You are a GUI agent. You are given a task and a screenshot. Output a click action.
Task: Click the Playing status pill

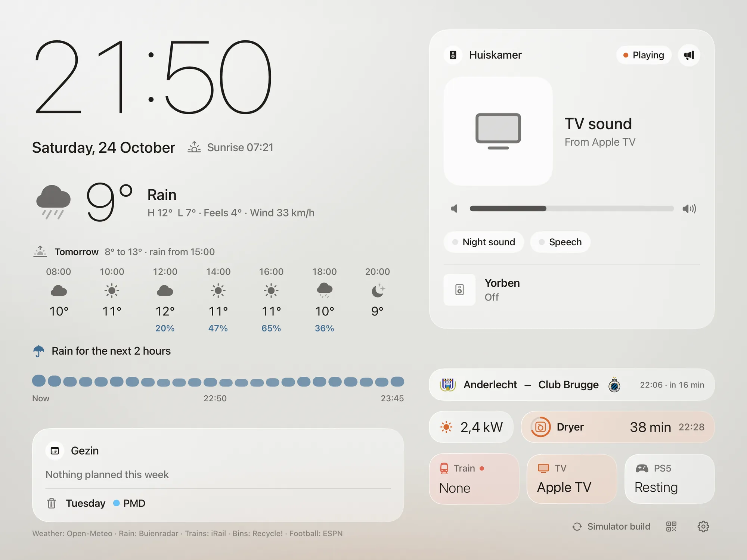coord(644,55)
